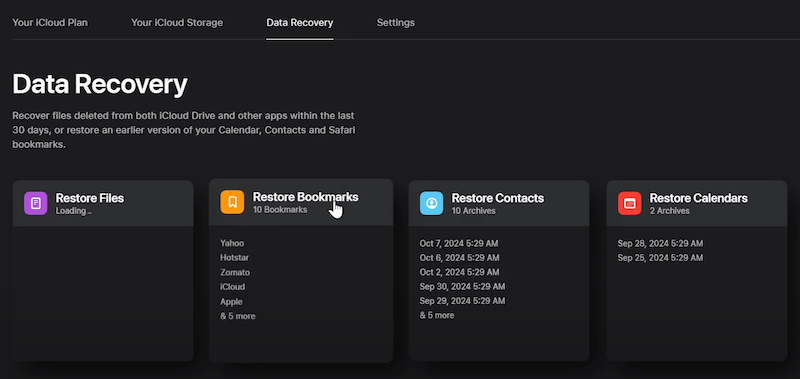800x379 pixels.
Task: Open the Restore Bookmarks card title
Action: (306, 197)
